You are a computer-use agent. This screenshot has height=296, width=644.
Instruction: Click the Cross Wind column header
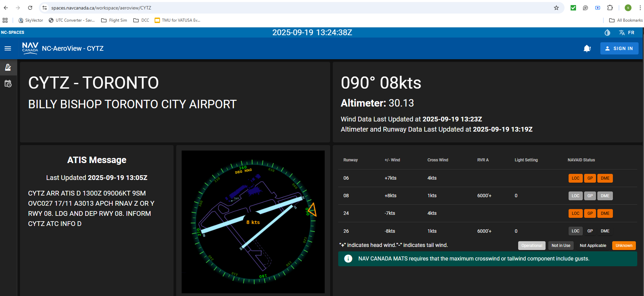click(x=438, y=160)
